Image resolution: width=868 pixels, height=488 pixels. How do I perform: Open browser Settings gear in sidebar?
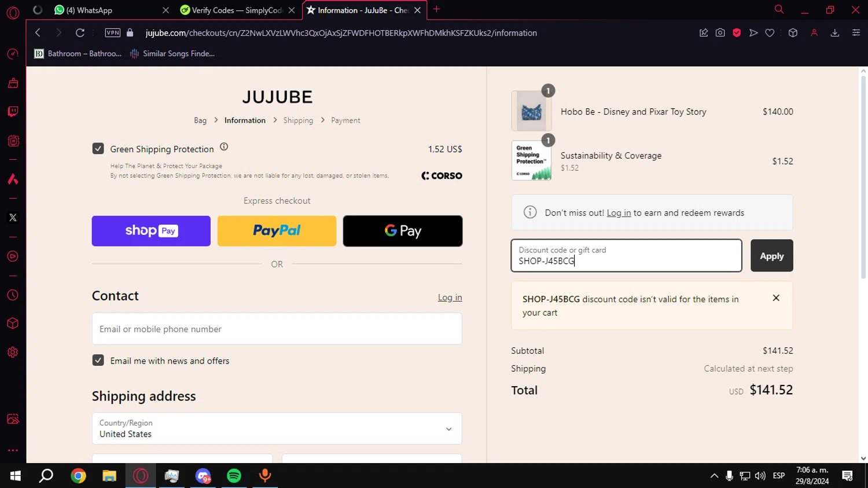click(x=13, y=353)
